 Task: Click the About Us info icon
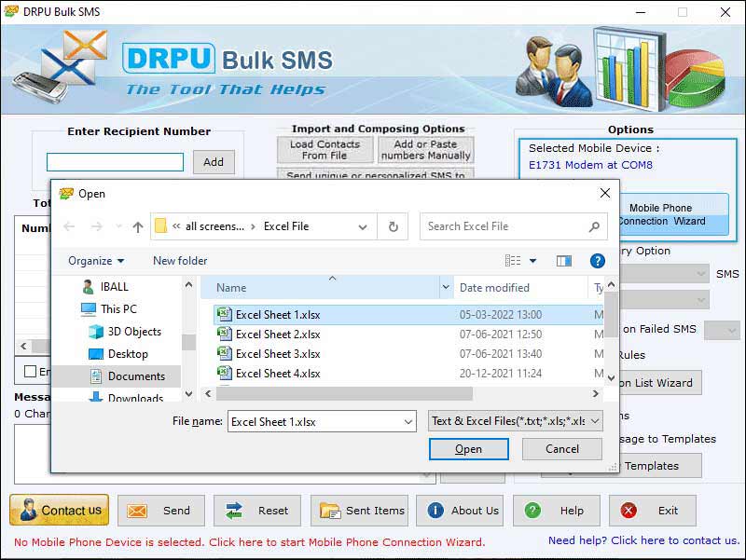point(438,511)
